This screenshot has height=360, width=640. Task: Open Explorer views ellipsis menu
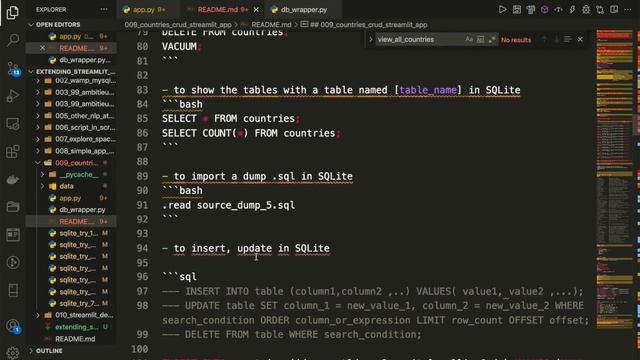(104, 9)
